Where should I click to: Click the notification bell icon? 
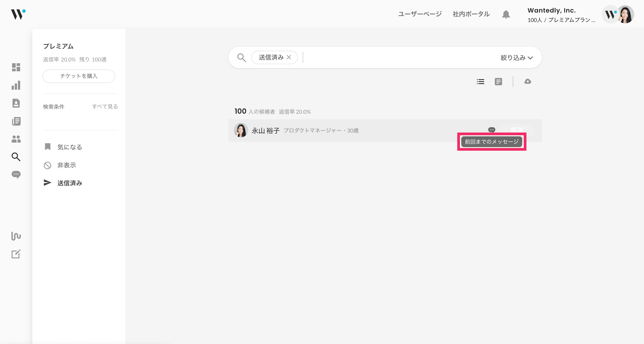pos(506,14)
